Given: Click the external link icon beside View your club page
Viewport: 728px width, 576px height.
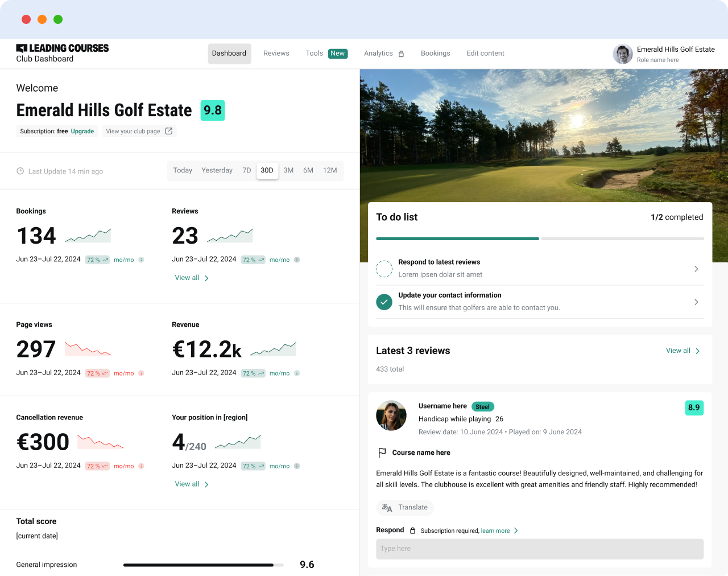Looking at the screenshot, I should click(x=168, y=131).
